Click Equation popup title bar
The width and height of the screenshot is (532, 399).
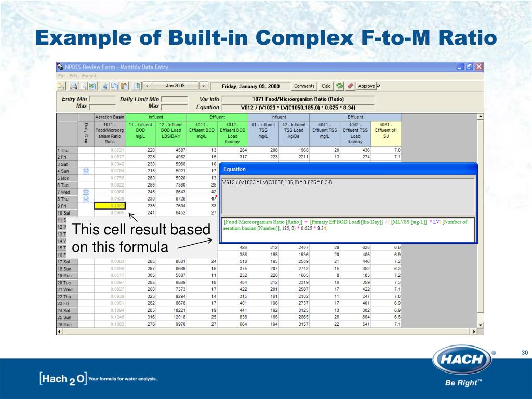point(348,169)
